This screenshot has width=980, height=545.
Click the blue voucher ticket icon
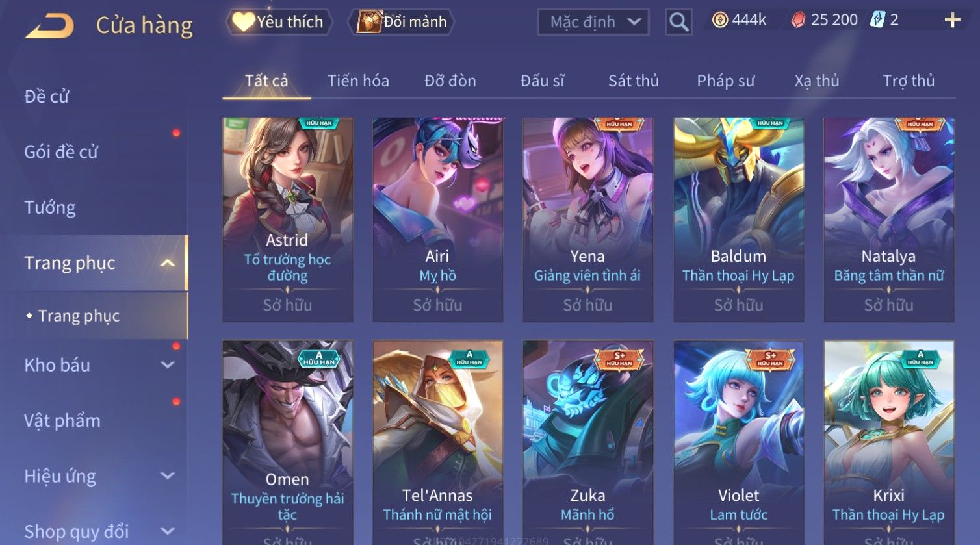tap(877, 20)
